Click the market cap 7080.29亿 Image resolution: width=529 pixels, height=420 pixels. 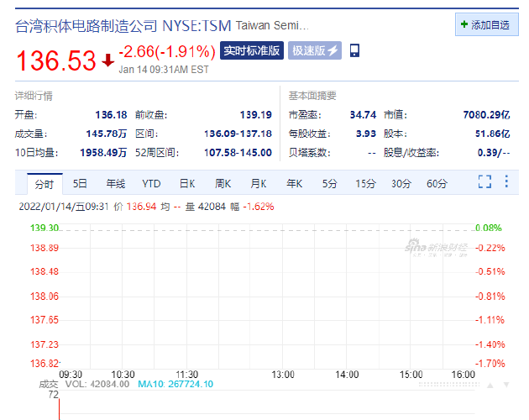[486, 115]
